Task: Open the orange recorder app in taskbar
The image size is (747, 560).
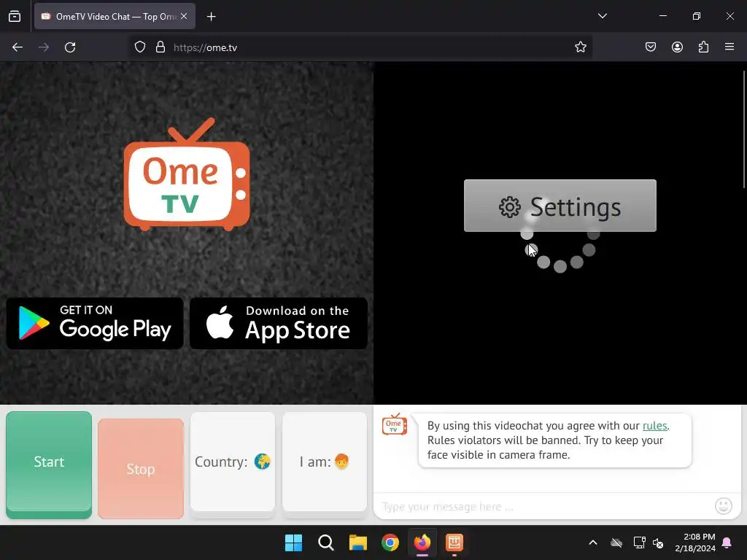Action: pyautogui.click(x=454, y=542)
